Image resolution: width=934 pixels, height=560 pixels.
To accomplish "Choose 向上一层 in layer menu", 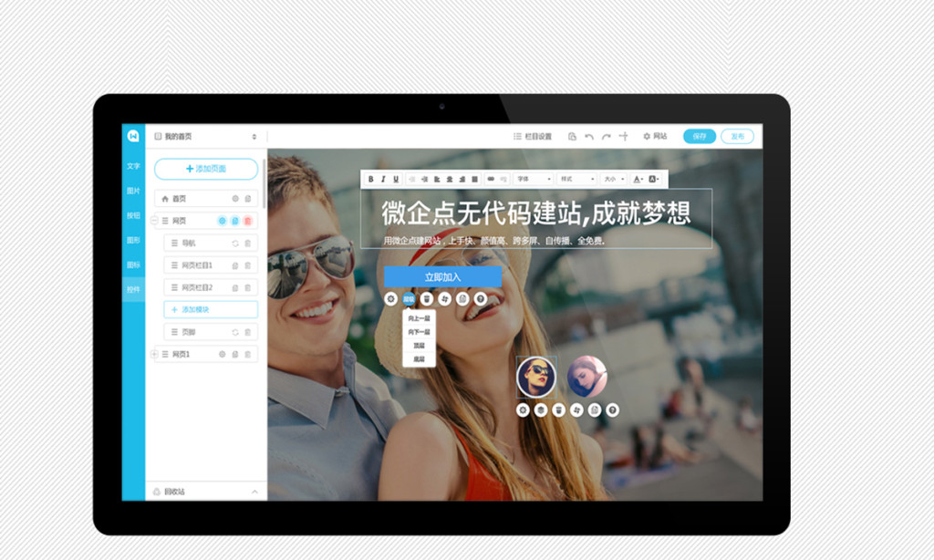I will [419, 318].
